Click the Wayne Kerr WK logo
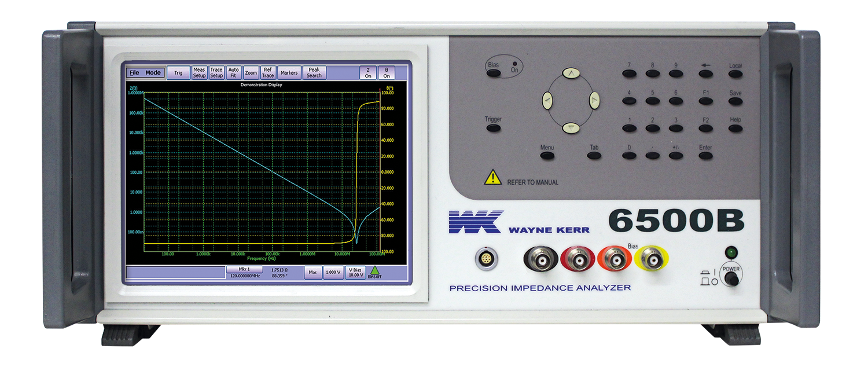Image resolution: width=868 pixels, height=385 pixels. point(475,222)
